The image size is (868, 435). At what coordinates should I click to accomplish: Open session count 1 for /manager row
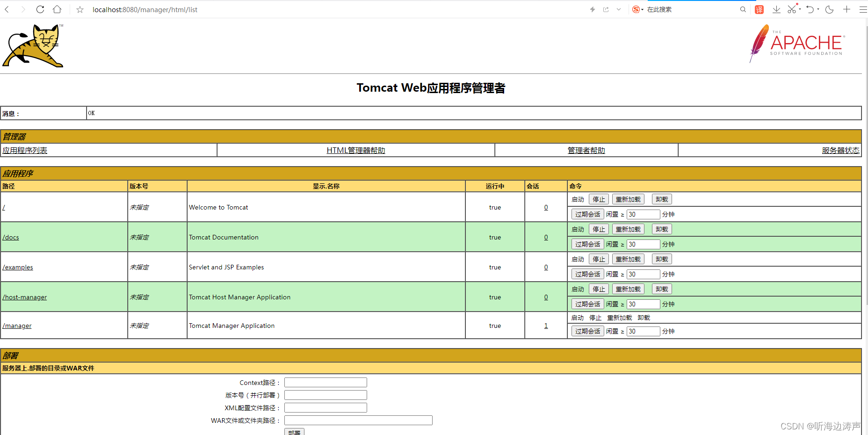(x=546, y=326)
